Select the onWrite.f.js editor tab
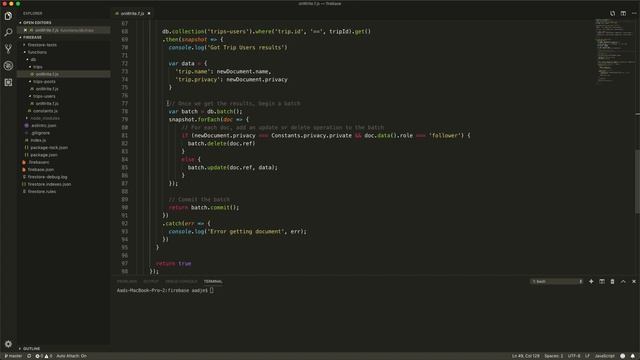This screenshot has height=360, width=640. 132,13
